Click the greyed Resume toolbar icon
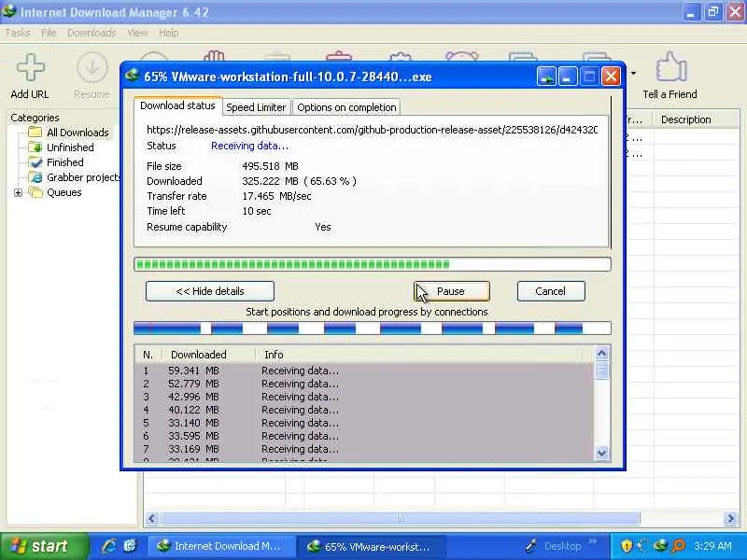The width and height of the screenshot is (747, 560). [x=92, y=68]
